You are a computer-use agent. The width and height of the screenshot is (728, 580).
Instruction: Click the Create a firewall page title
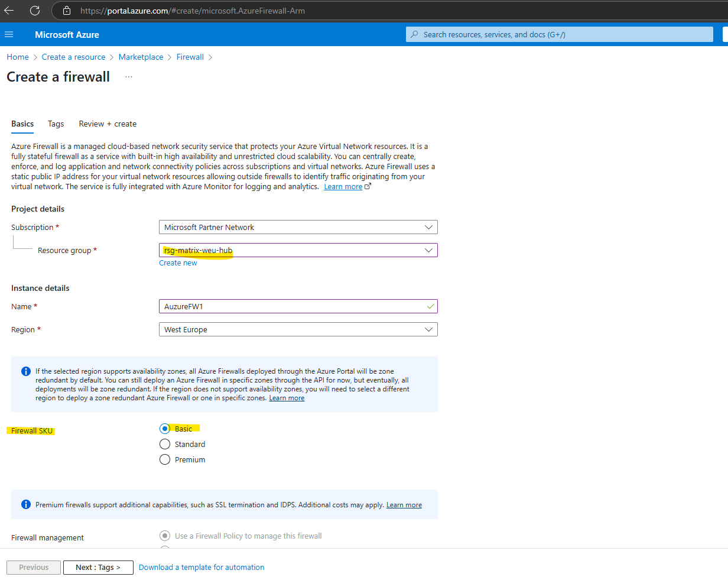tap(58, 77)
